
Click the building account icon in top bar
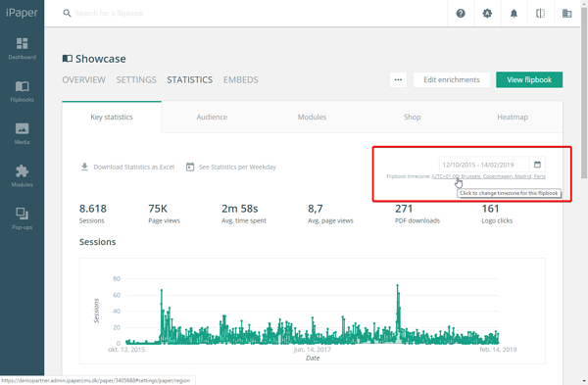click(x=567, y=14)
